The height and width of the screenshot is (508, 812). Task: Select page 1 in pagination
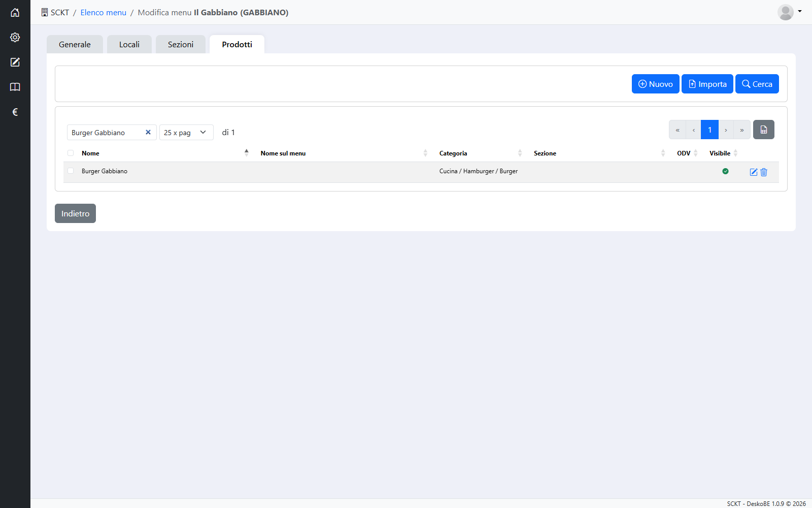point(709,130)
